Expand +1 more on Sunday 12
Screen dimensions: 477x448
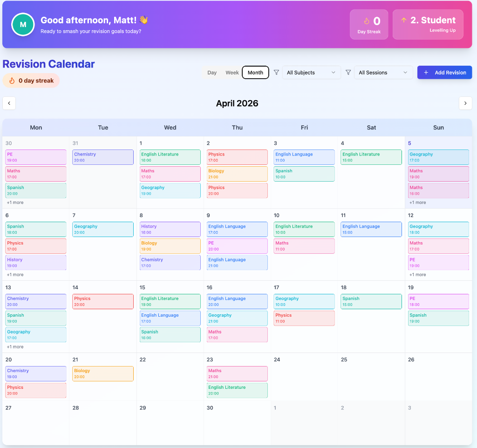(418, 275)
